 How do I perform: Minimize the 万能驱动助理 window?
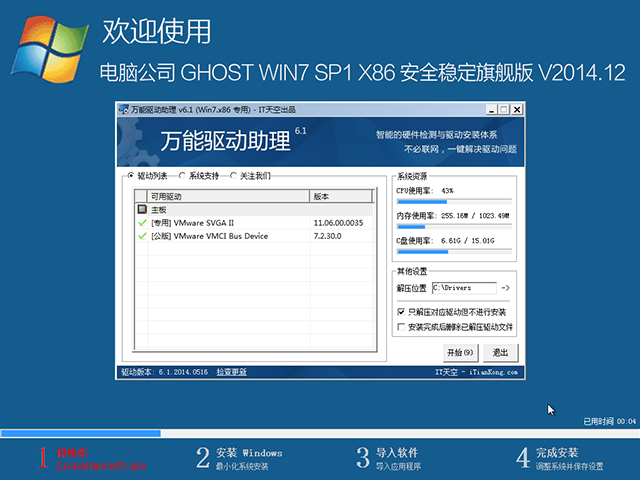pyautogui.click(x=492, y=109)
